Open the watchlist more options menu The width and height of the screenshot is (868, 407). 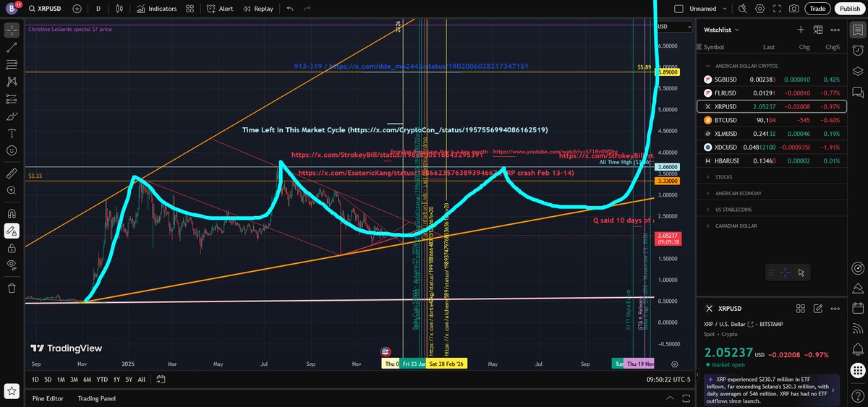pyautogui.click(x=835, y=30)
